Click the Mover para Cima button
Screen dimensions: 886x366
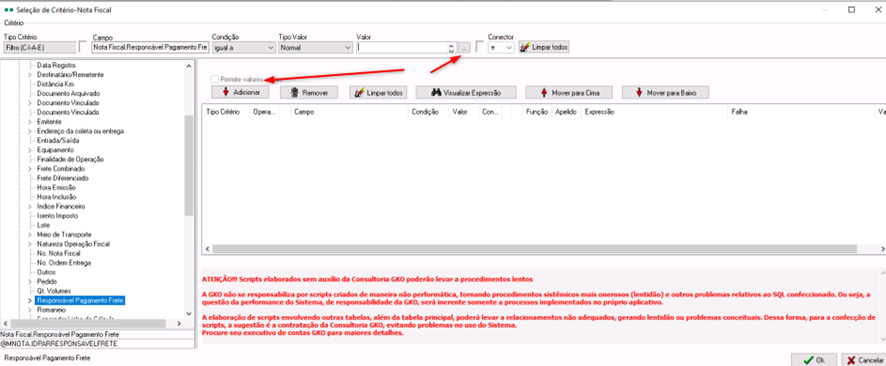click(570, 92)
